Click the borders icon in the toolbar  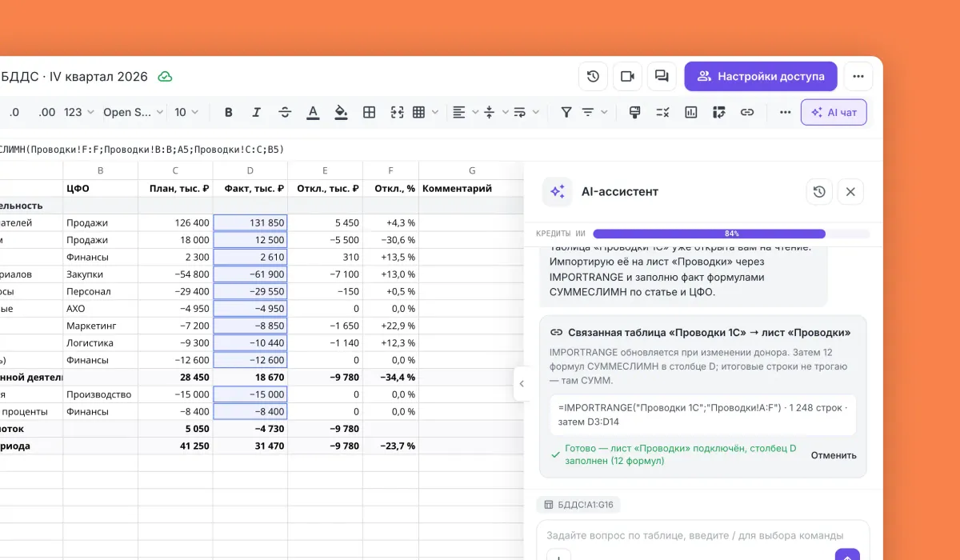coord(369,113)
